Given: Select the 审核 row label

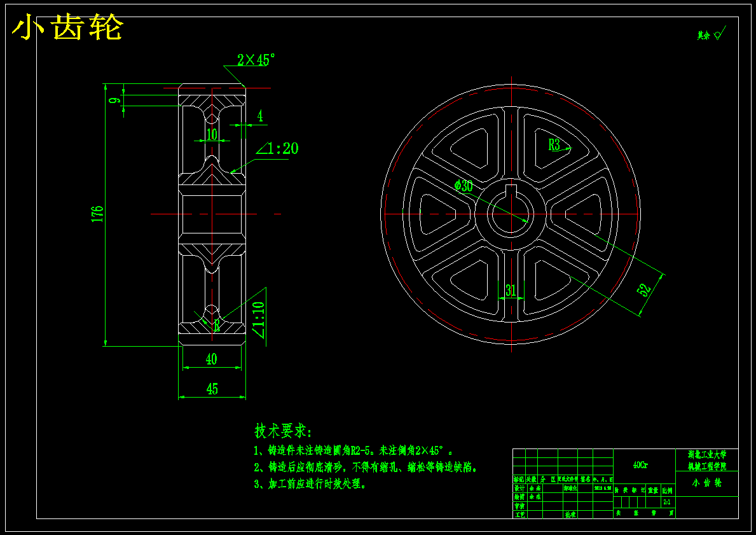Looking at the screenshot, I should click(519, 506).
